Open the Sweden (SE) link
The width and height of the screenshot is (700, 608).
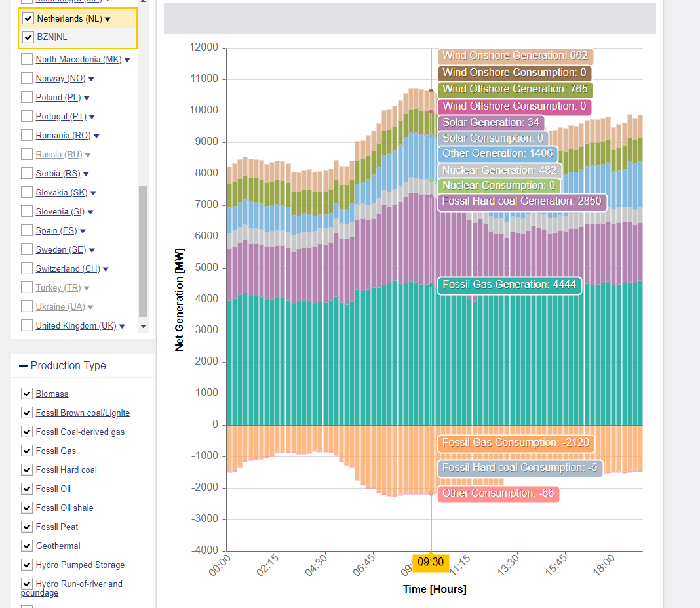pos(61,249)
